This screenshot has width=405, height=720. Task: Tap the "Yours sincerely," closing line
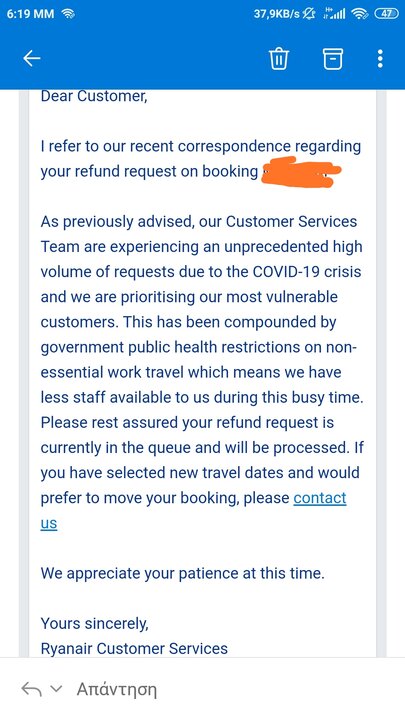point(95,624)
